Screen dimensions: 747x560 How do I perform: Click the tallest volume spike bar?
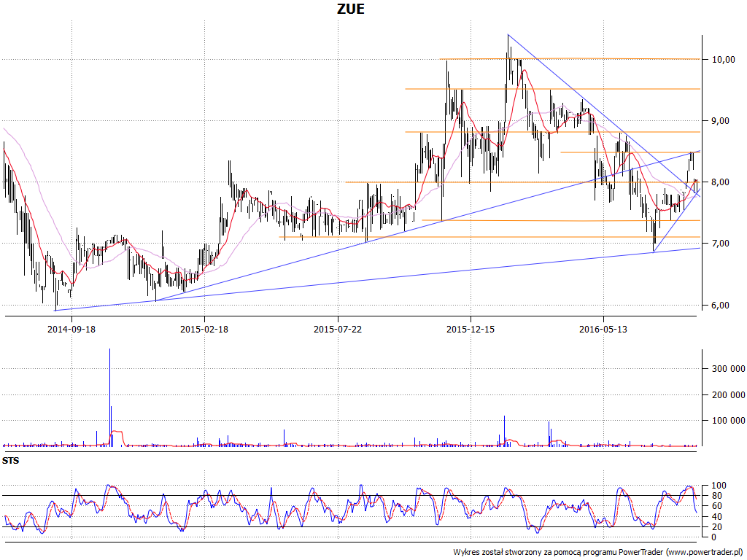[109, 397]
